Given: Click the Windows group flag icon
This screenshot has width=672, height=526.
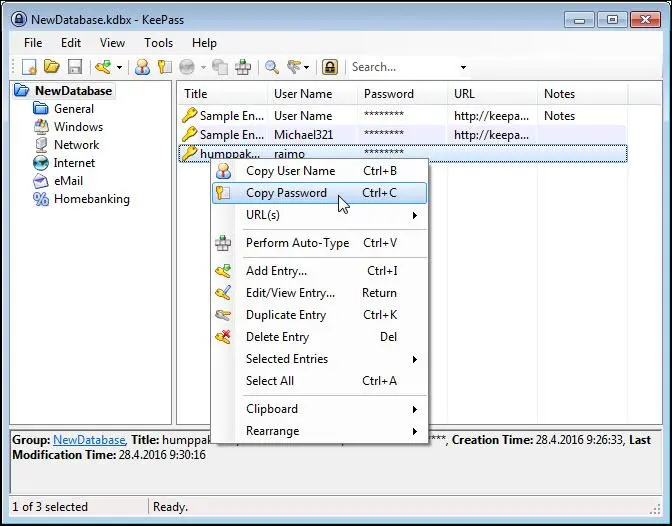Looking at the screenshot, I should 41,127.
